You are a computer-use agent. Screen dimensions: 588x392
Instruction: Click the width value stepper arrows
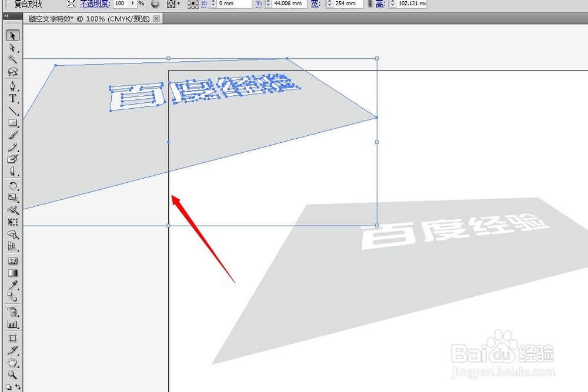pyautogui.click(x=329, y=4)
